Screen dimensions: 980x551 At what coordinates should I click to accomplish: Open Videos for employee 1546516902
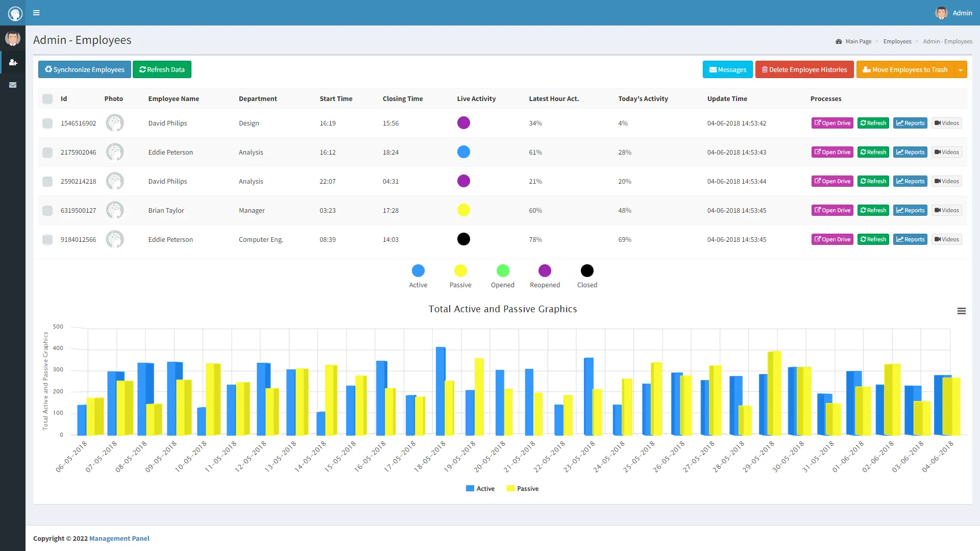pyautogui.click(x=946, y=123)
